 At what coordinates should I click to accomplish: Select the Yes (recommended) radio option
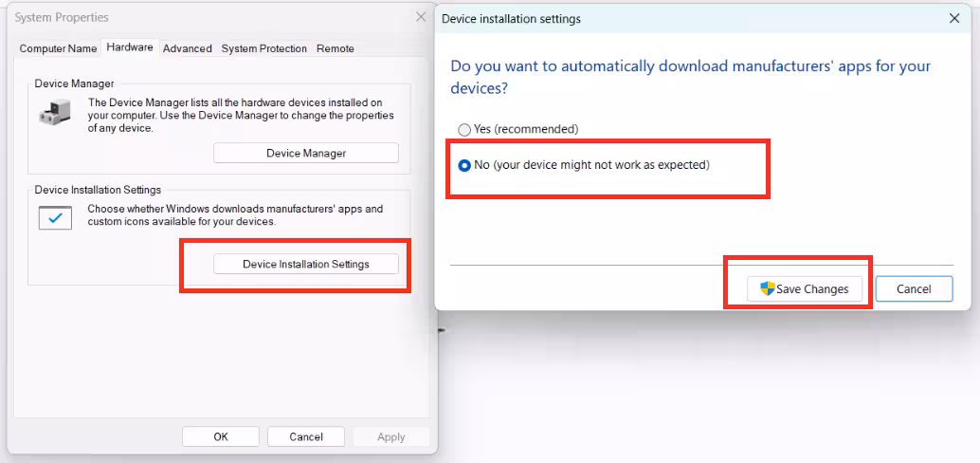pos(518,130)
